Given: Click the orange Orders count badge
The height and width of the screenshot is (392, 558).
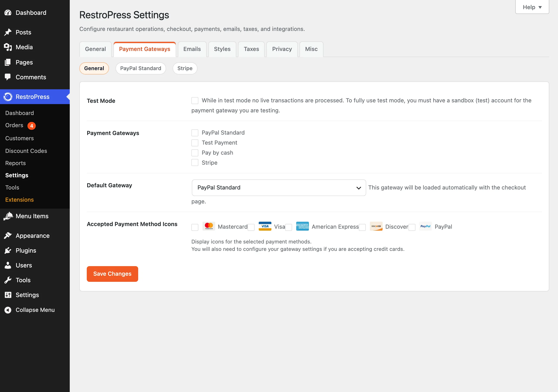Looking at the screenshot, I should (x=32, y=126).
